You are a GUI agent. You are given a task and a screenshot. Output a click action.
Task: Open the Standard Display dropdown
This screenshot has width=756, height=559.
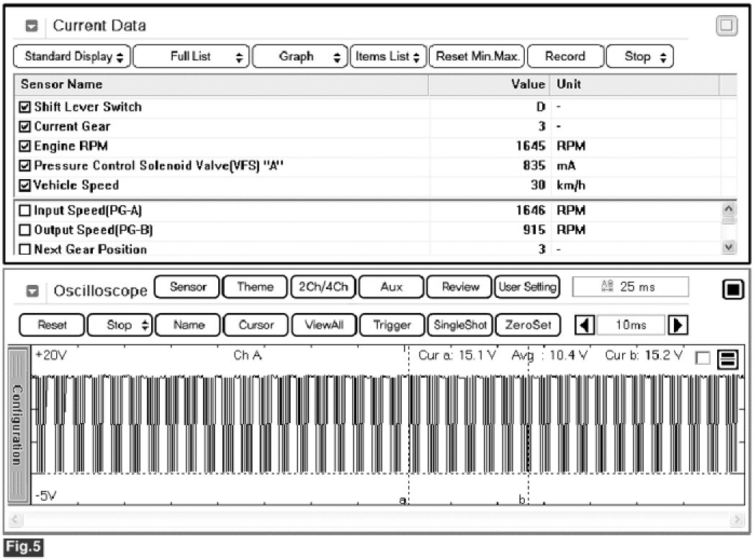click(x=73, y=56)
